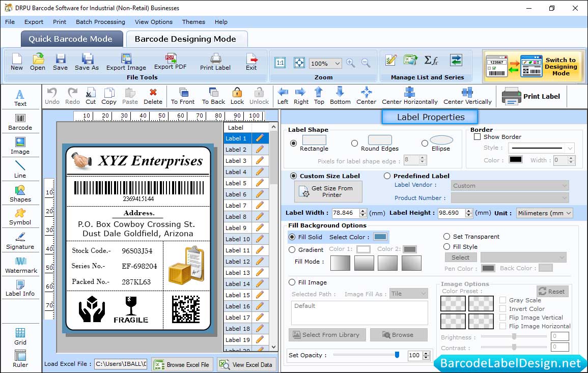Select Gradient fill option

coord(292,250)
